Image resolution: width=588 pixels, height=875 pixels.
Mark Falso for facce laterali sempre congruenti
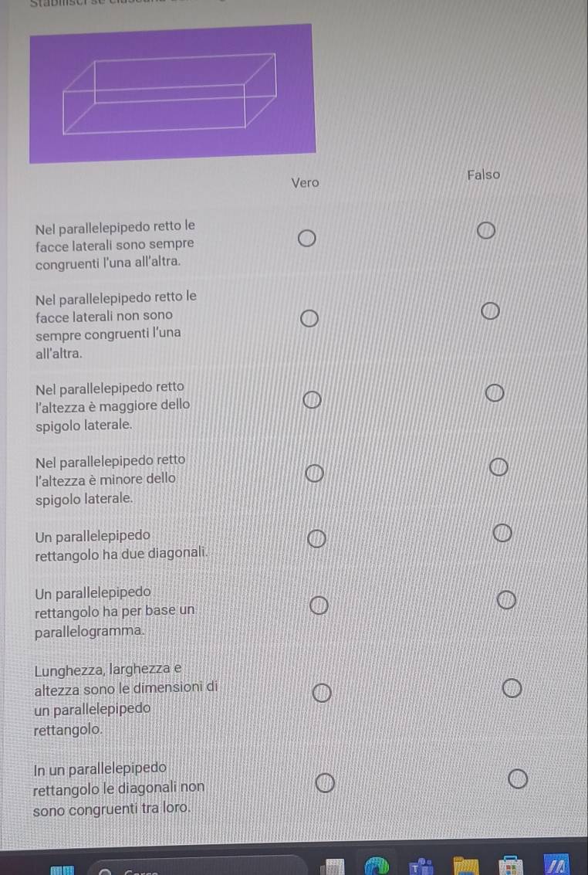point(485,230)
